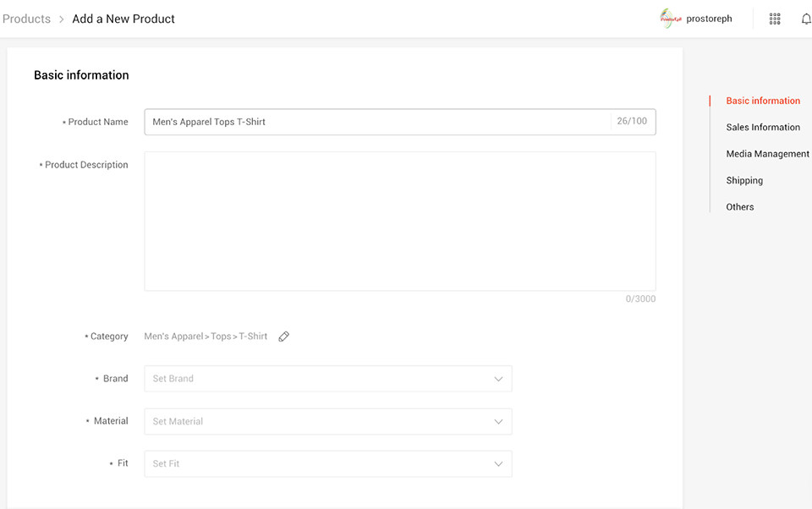Click the breadcrumb arrow after Products
This screenshot has width=812, height=509.
(x=62, y=19)
